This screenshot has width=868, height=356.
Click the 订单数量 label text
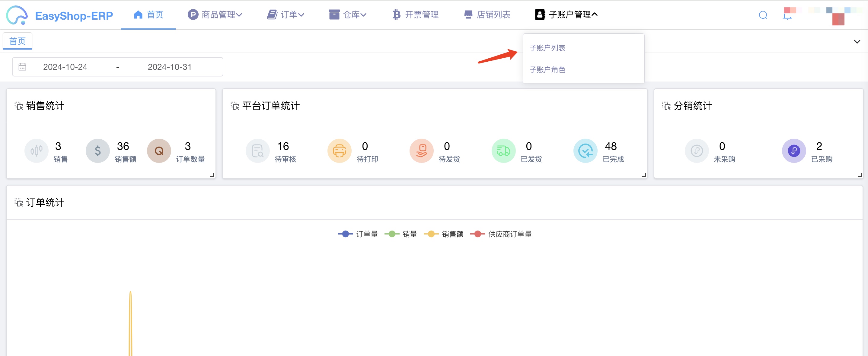click(x=190, y=159)
